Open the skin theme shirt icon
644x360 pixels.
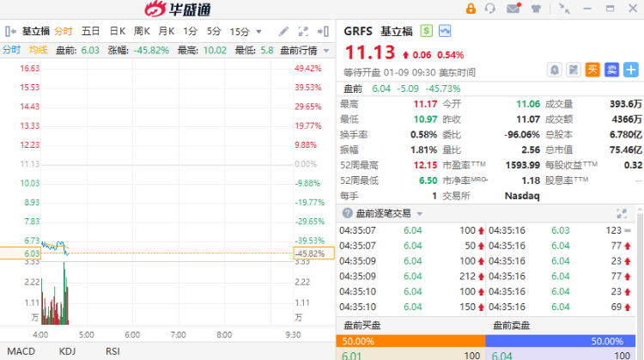tap(536, 9)
